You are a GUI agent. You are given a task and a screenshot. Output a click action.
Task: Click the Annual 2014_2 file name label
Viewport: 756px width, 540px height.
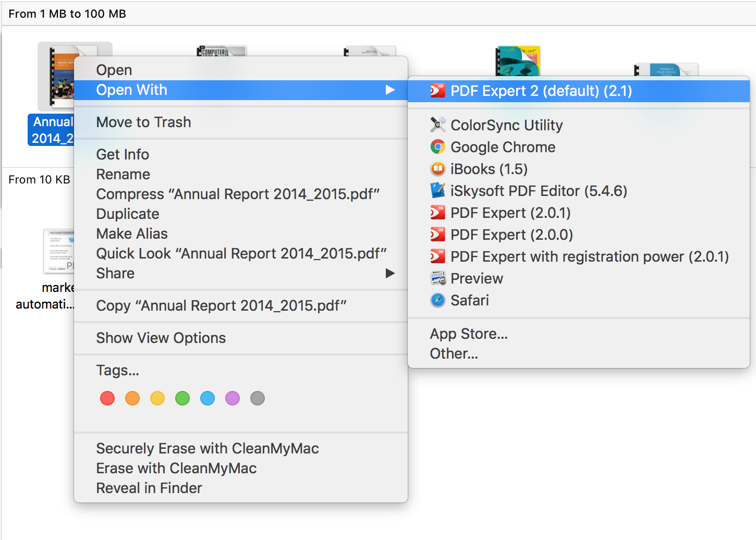[x=51, y=130]
